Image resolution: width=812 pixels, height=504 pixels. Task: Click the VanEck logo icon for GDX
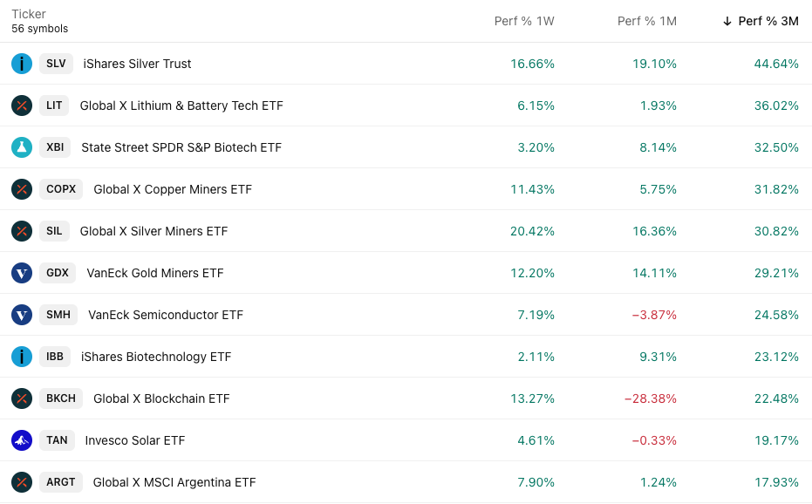coord(22,273)
